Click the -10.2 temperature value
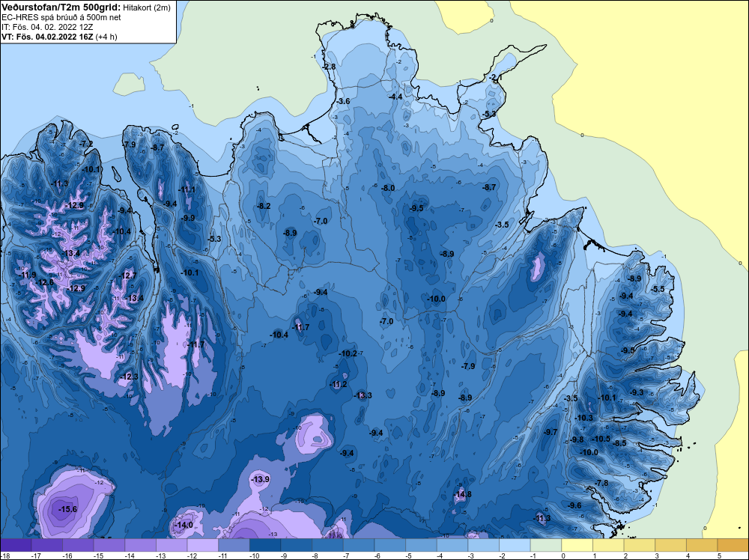The width and height of the screenshot is (749, 560). click(x=348, y=354)
